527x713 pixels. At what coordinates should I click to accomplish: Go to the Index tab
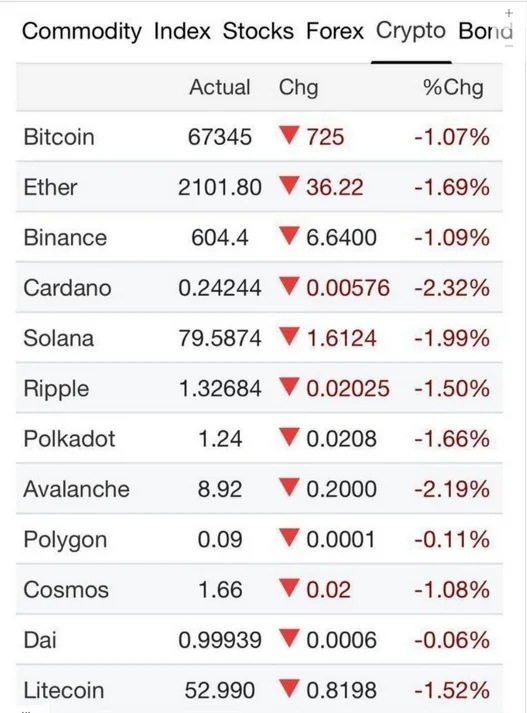click(182, 31)
